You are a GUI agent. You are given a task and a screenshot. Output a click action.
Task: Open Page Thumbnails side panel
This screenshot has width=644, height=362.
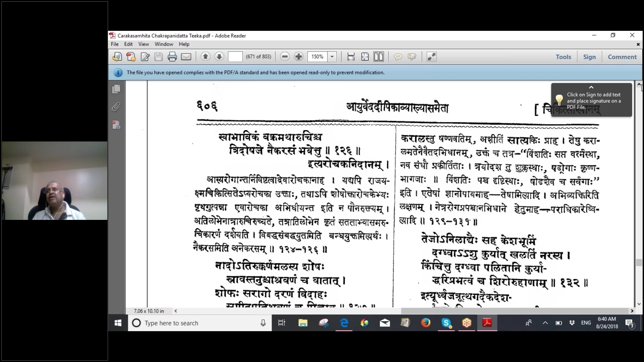pos(116,89)
